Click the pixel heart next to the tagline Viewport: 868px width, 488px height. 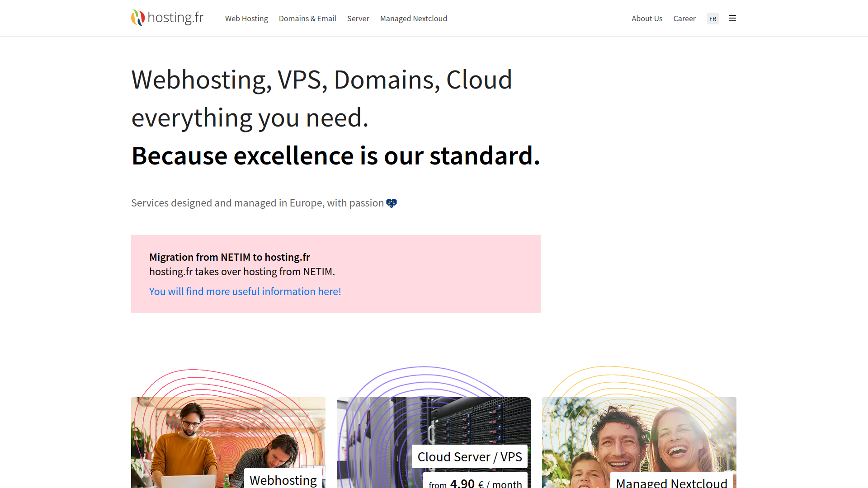tap(392, 203)
